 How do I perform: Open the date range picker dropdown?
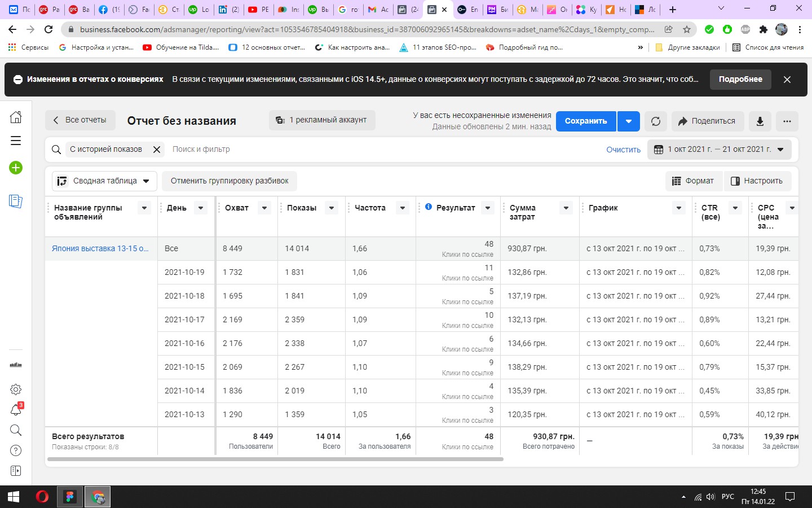pyautogui.click(x=719, y=150)
